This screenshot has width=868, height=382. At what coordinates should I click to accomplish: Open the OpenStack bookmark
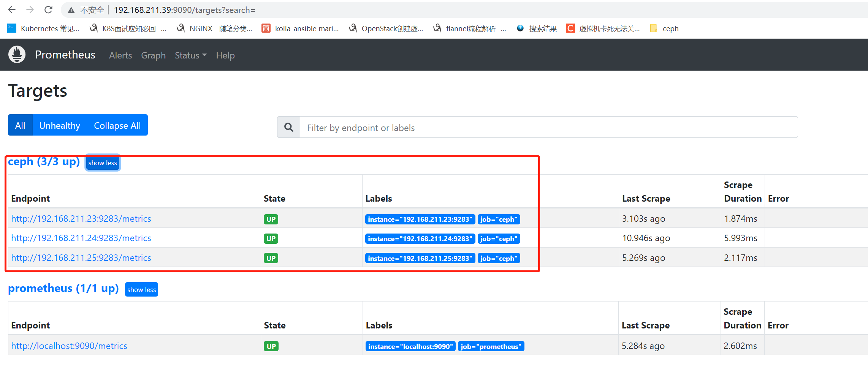point(386,28)
